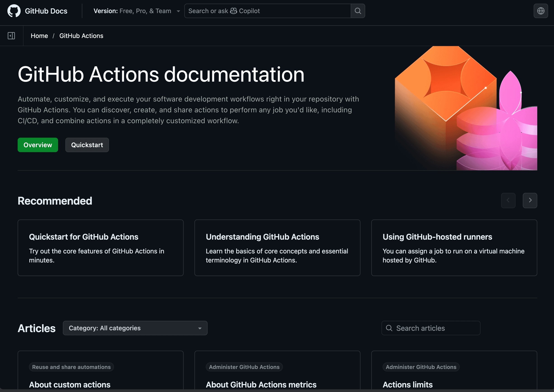
Task: Open GitHub Actions breadcrumb link
Action: (81, 36)
